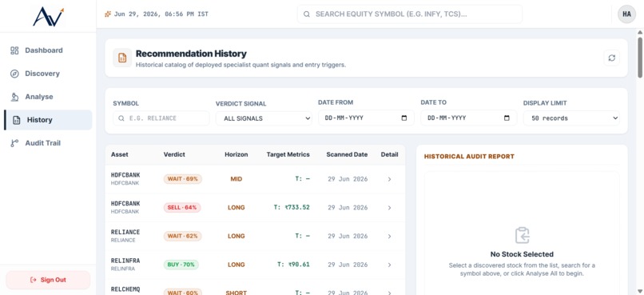The image size is (644, 295).
Task: Click the Sign Out button
Action: [x=48, y=280]
